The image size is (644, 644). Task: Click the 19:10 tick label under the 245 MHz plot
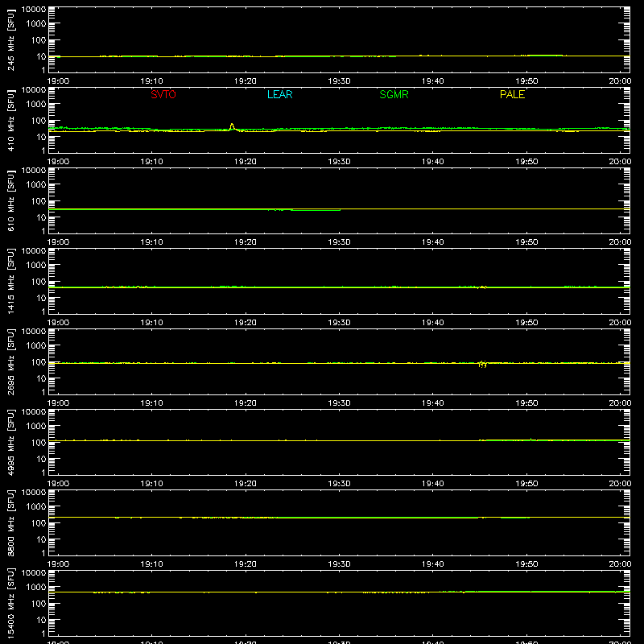point(151,81)
